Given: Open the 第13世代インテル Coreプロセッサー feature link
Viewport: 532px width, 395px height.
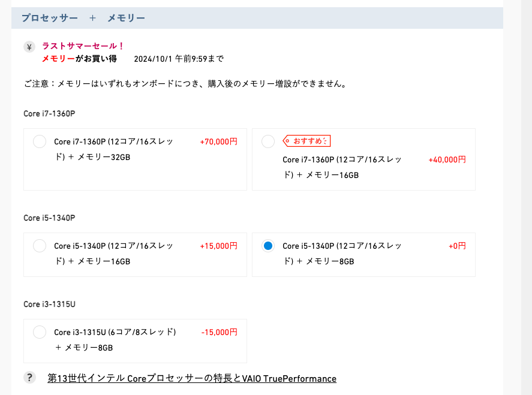Looking at the screenshot, I should pos(192,378).
